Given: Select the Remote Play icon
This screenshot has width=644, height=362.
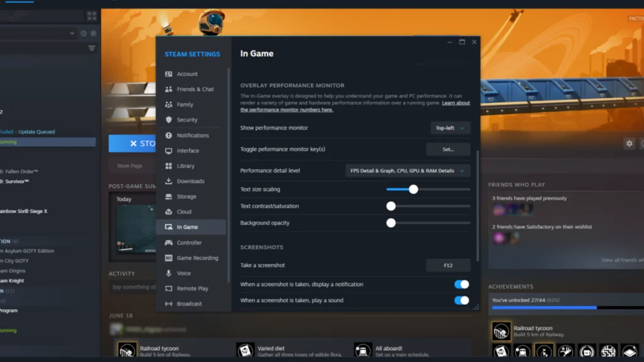Looking at the screenshot, I should point(169,288).
